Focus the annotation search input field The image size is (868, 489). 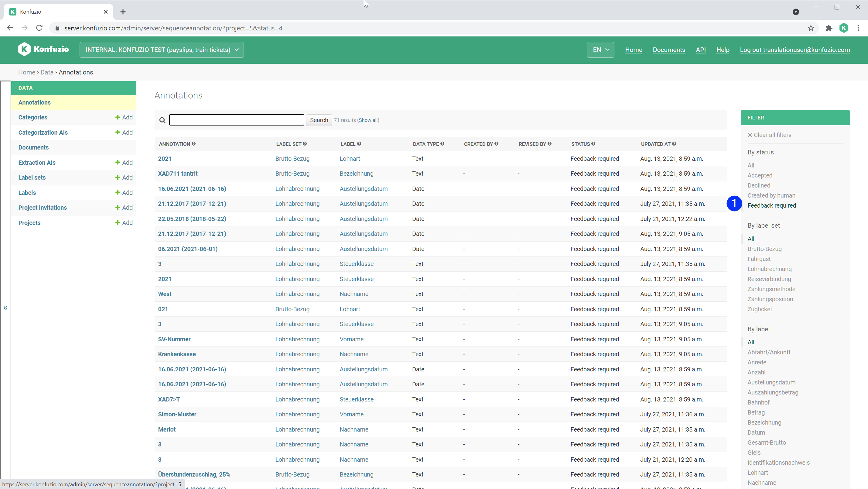(x=237, y=120)
